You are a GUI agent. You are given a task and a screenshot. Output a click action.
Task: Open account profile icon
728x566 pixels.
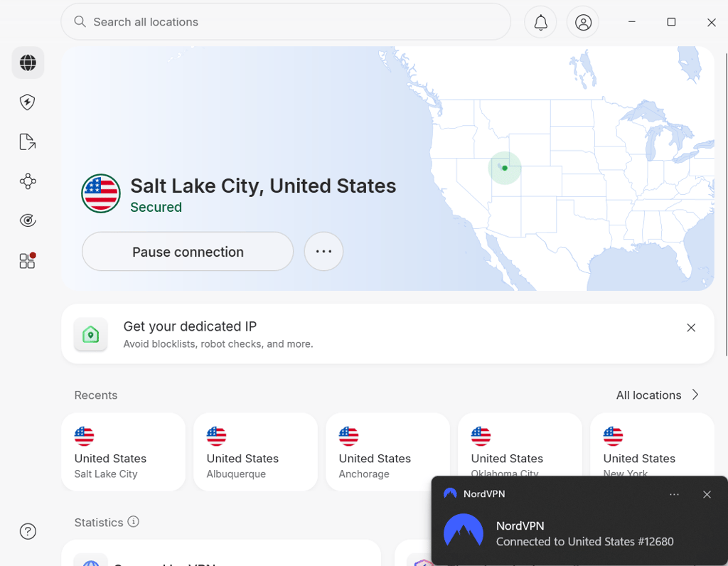coord(583,22)
